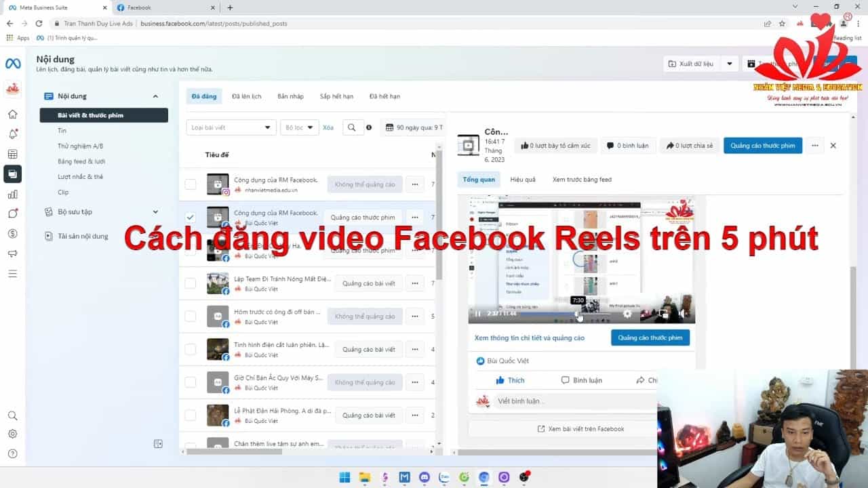Screen dimensions: 868x488
Task: Open Insights bar chart icon
Action: pyautogui.click(x=12, y=194)
